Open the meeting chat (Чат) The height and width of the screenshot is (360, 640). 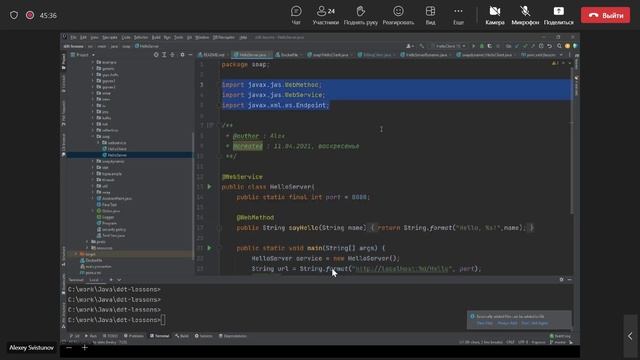tap(296, 16)
